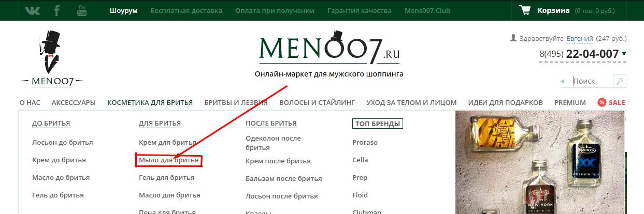Open the Косметика для бритья menu
Screen dimensions: 644x214
[x=150, y=102]
